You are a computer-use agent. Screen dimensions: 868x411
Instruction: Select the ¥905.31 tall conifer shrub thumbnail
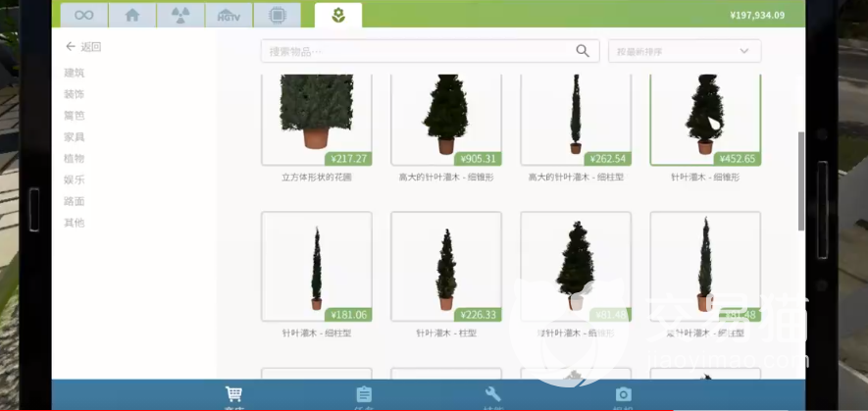(x=445, y=118)
